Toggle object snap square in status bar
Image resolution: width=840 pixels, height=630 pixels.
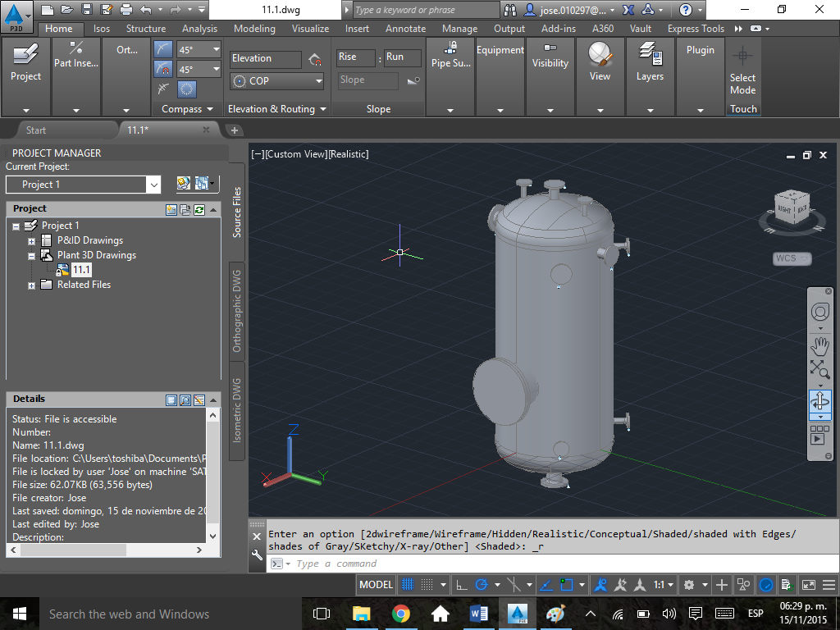point(566,584)
